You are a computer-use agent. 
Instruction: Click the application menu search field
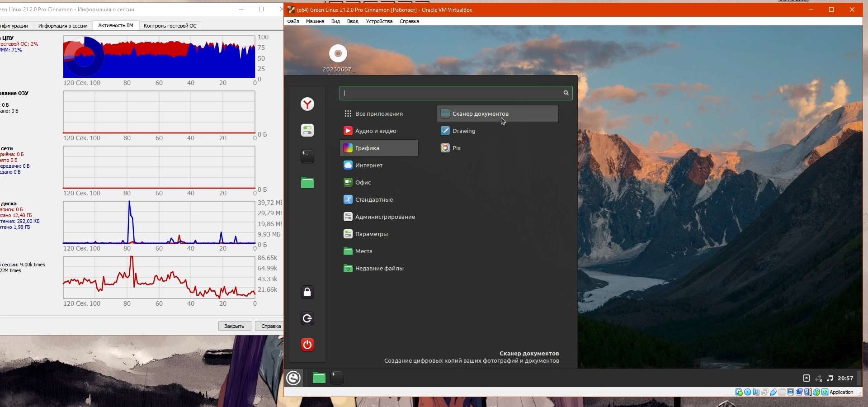pos(452,93)
